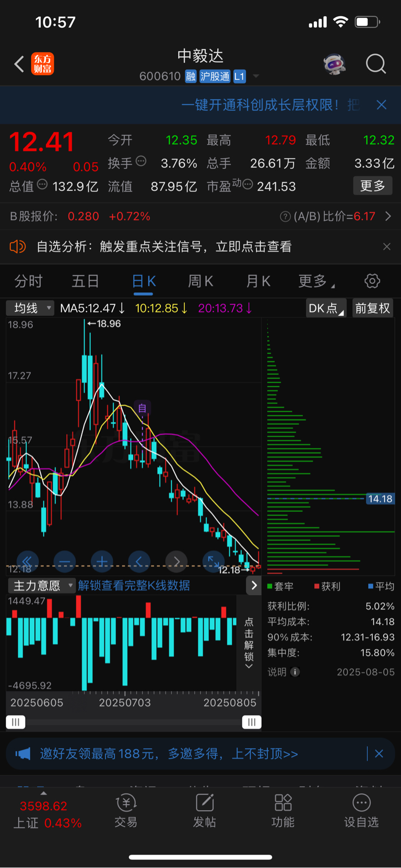Open the 自选分析 signal message
Viewport: 401px width, 868px height.
tap(164, 246)
